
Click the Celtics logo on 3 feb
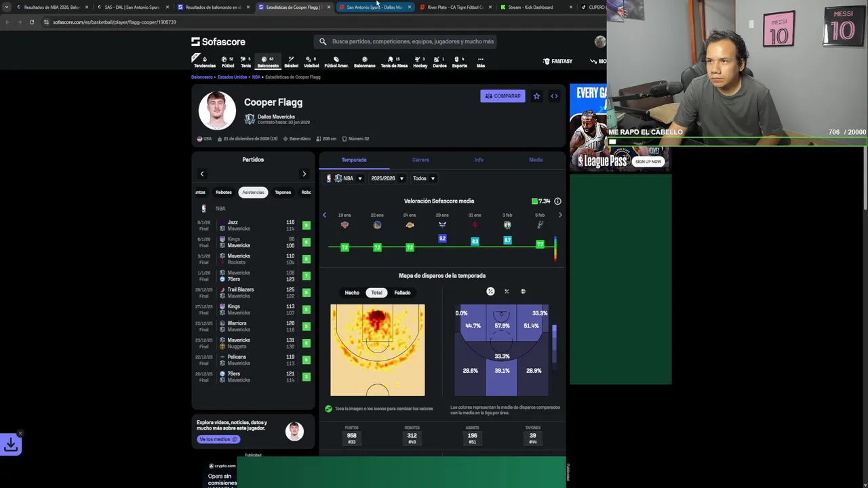(507, 225)
